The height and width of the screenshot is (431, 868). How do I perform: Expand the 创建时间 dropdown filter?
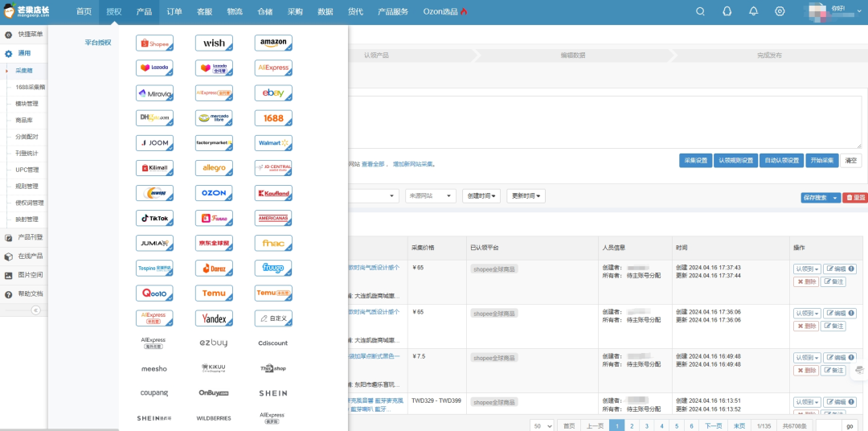[481, 196]
